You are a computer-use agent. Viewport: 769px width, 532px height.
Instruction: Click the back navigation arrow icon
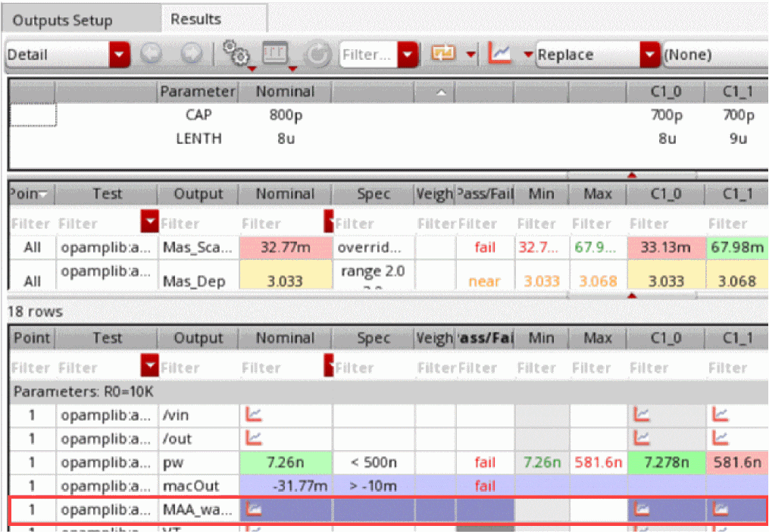(x=151, y=54)
